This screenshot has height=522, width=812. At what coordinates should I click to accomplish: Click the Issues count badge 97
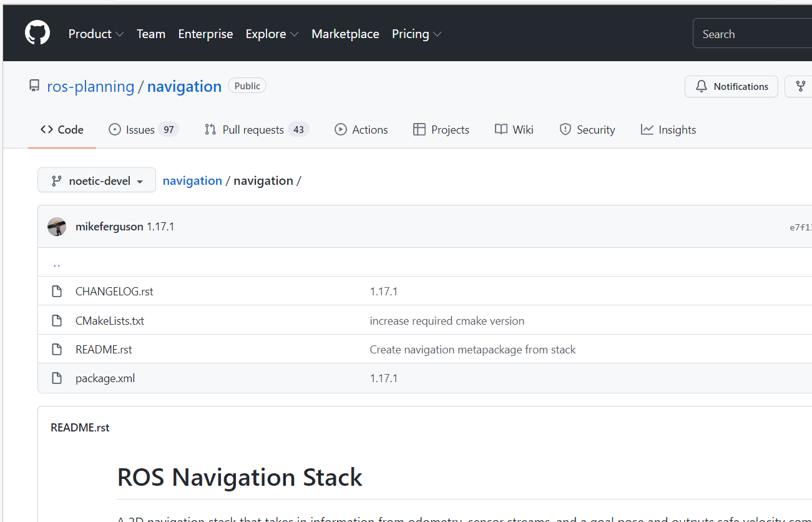pos(169,130)
